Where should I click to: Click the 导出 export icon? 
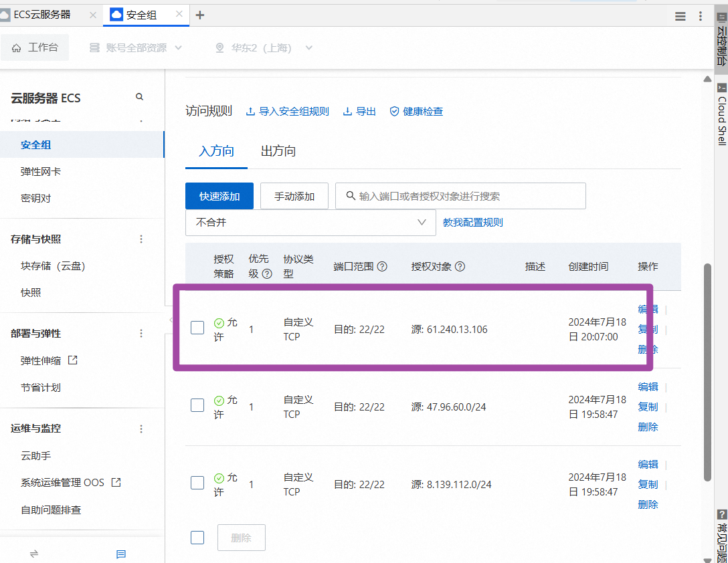tap(348, 111)
